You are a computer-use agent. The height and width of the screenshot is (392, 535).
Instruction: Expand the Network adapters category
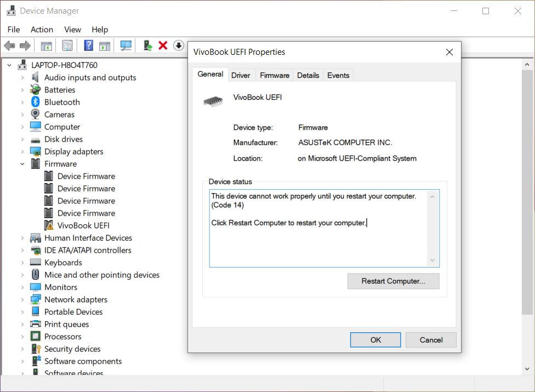point(22,299)
